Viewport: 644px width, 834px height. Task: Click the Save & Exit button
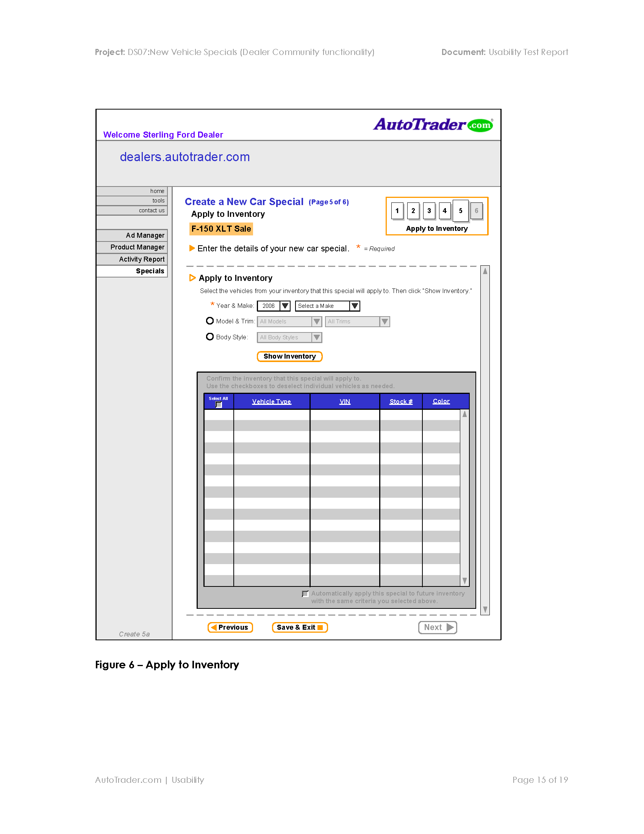tap(300, 627)
